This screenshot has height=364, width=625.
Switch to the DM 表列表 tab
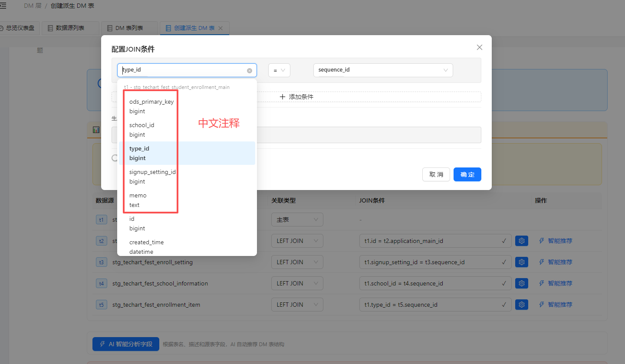129,28
